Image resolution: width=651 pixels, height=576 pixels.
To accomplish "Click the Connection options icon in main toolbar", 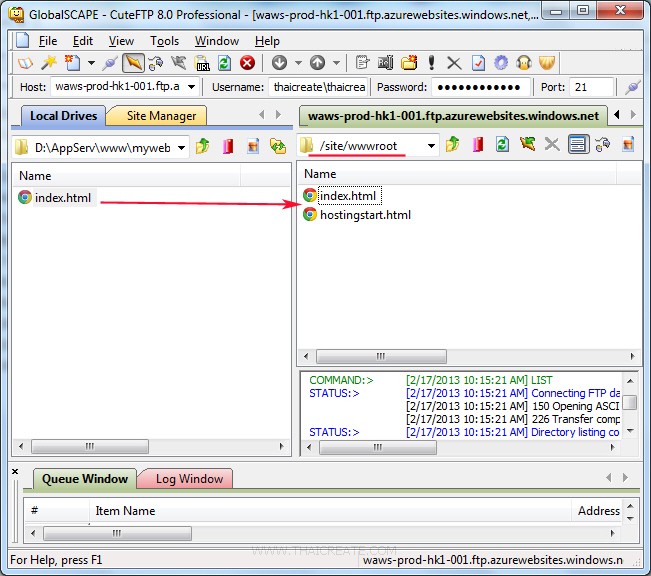I will pos(156,63).
